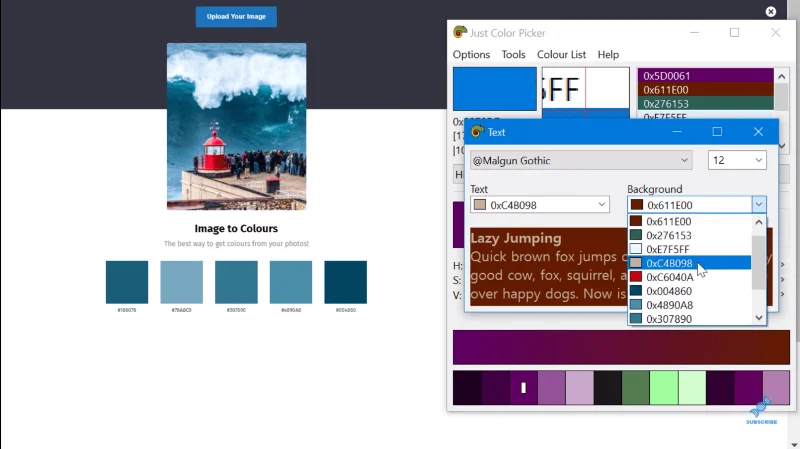Choose 0xC6040A in the Background dropdown list
The image size is (800, 449).
coord(690,277)
